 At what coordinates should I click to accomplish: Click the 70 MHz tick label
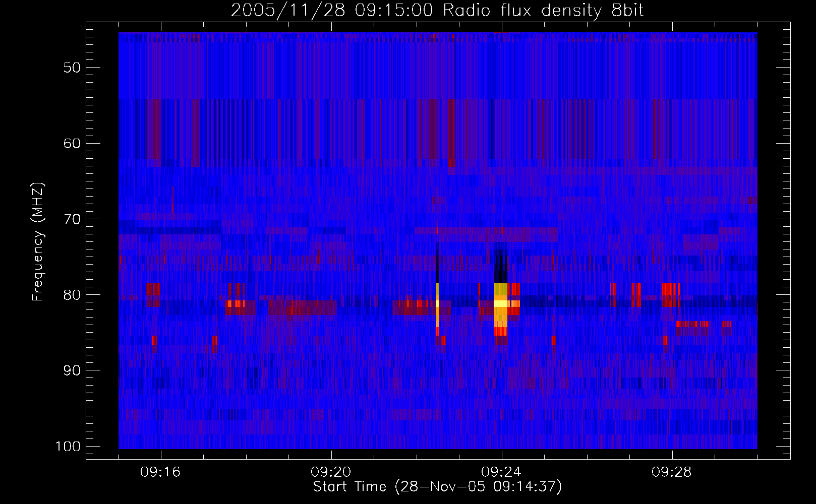tap(72, 219)
